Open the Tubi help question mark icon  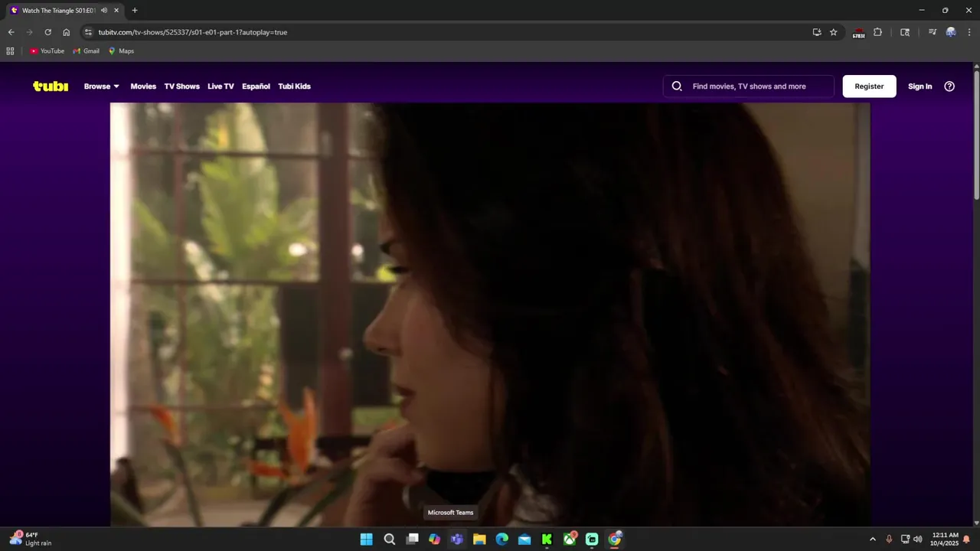pos(949,86)
